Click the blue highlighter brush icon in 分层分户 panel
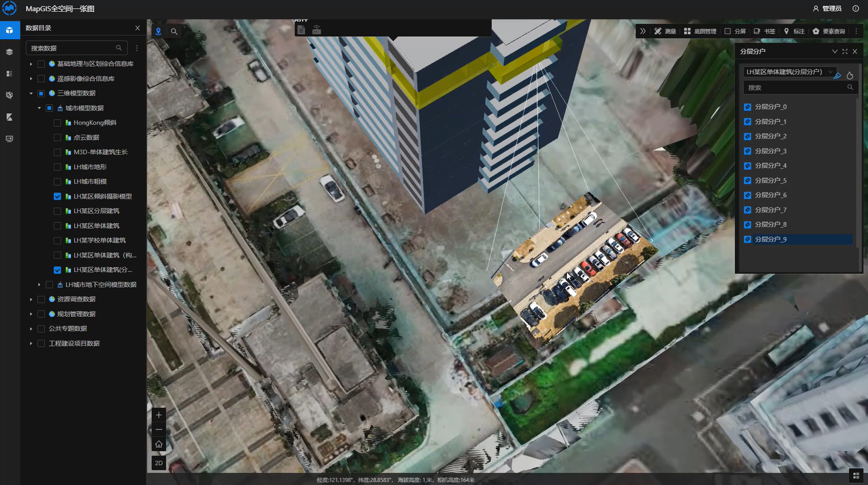Image resolution: width=868 pixels, height=485 pixels. [x=837, y=75]
